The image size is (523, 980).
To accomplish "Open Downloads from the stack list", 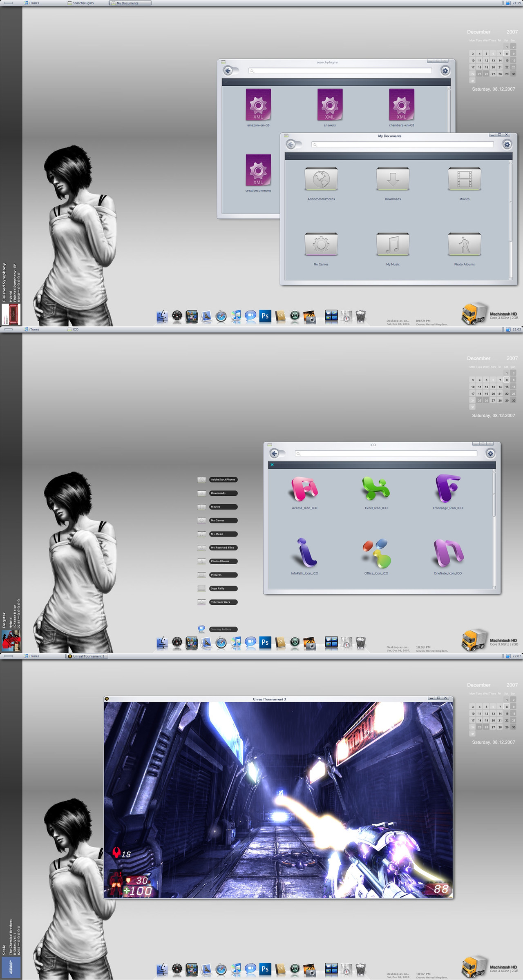I will tap(223, 493).
